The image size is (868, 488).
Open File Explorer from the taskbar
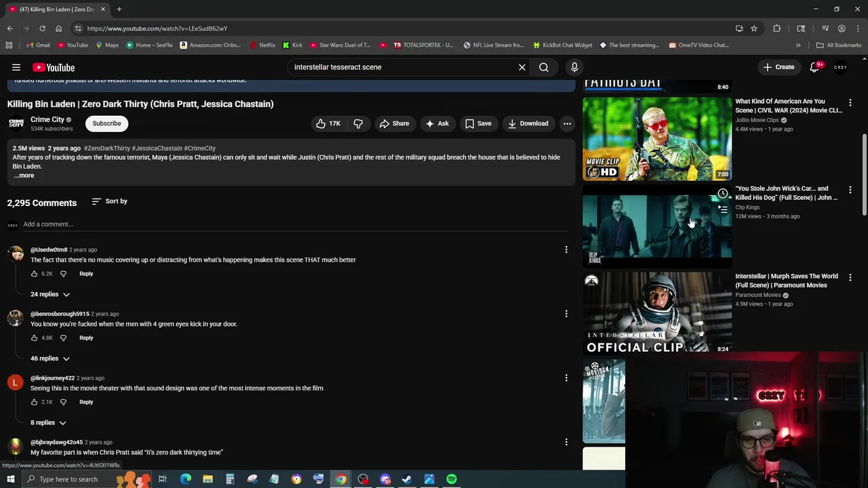[208, 479]
